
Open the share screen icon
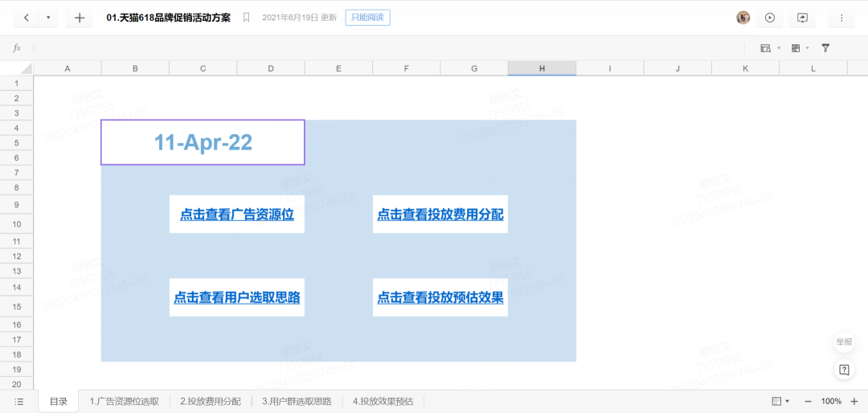coord(802,18)
